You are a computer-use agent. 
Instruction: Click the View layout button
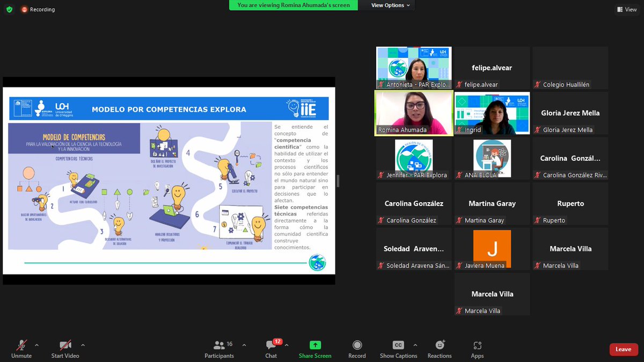tap(627, 9)
